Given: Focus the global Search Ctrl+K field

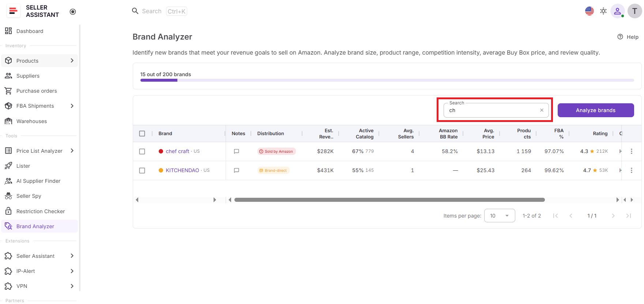Looking at the screenshot, I should coord(159,11).
